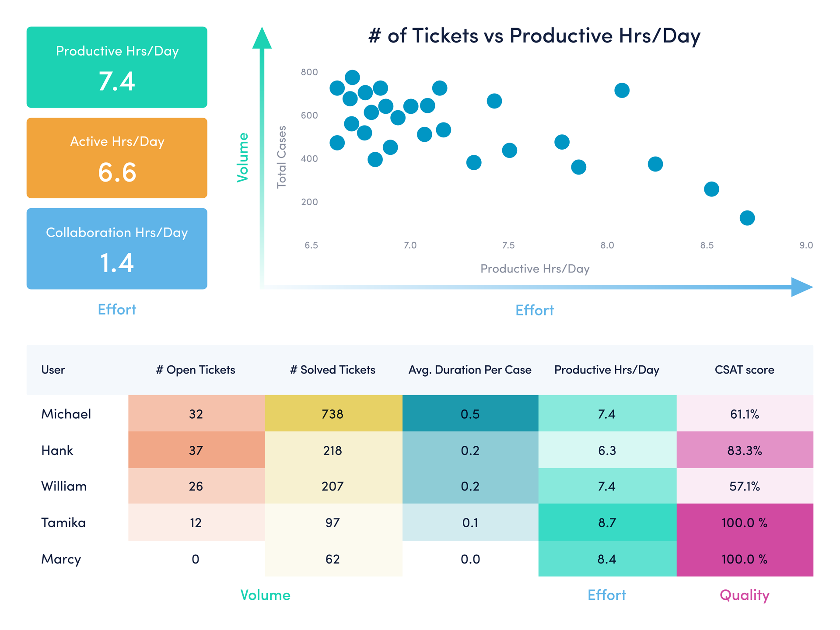This screenshot has height=630, width=840.
Task: Sort by the # Open Tickets column header
Action: tap(196, 370)
